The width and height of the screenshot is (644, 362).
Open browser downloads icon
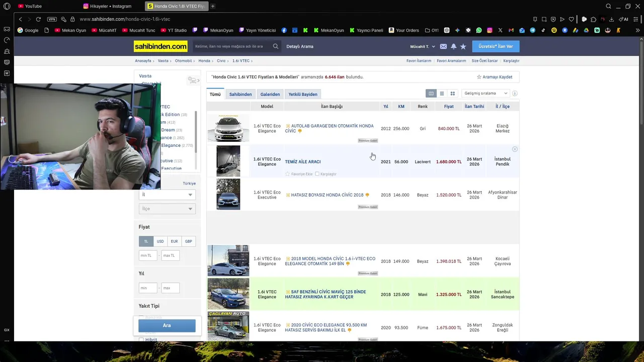click(611, 19)
